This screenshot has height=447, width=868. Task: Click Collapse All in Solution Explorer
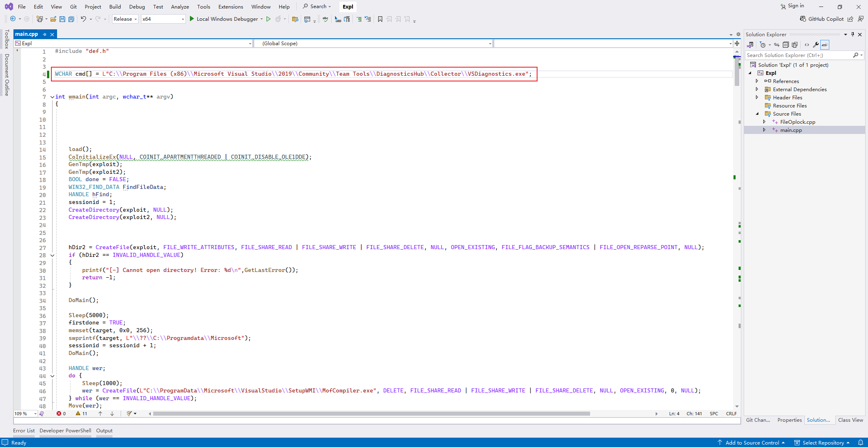point(786,45)
